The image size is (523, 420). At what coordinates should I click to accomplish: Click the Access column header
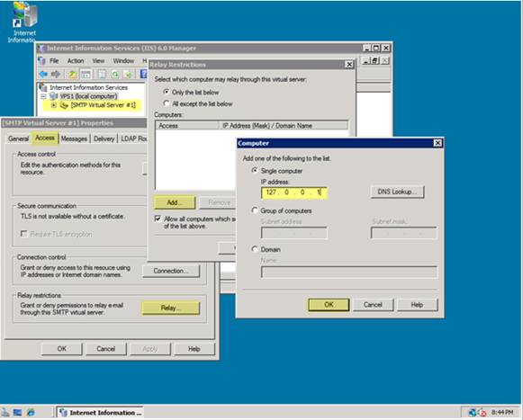pyautogui.click(x=187, y=126)
